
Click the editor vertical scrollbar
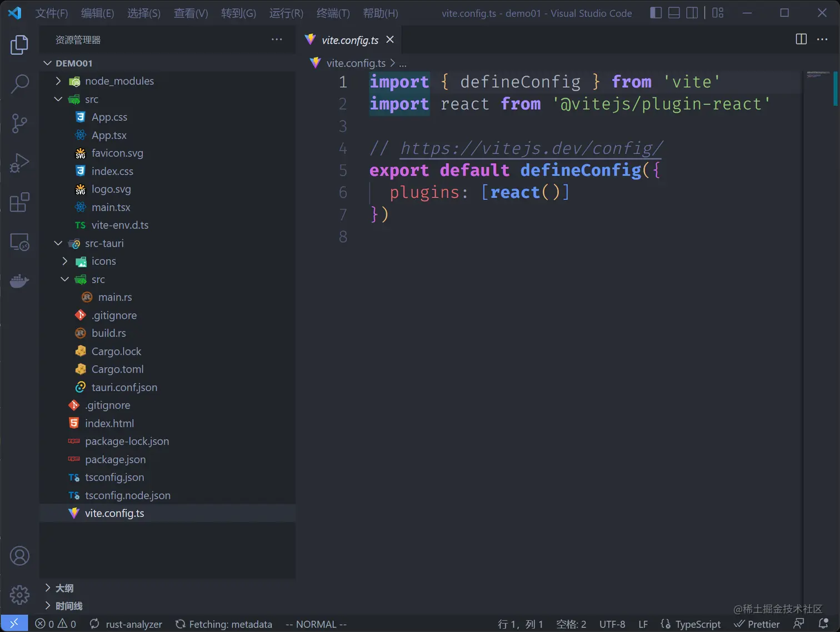[835, 89]
